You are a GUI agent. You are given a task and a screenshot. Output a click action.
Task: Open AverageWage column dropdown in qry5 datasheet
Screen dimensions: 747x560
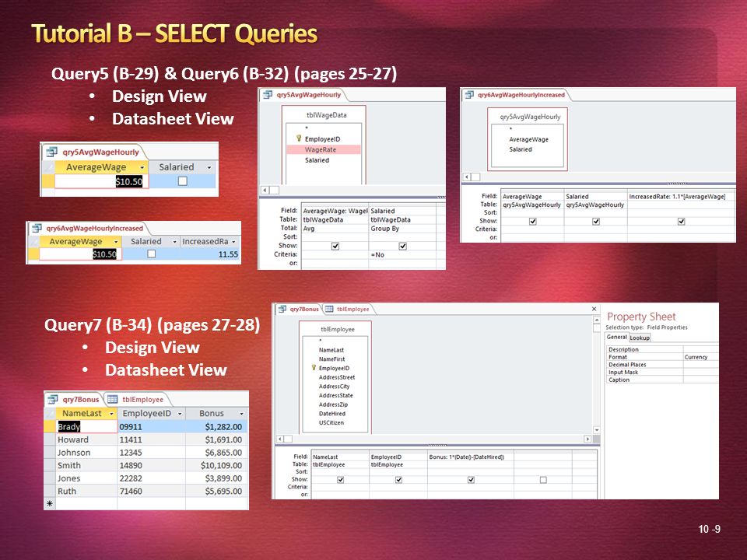tap(142, 168)
